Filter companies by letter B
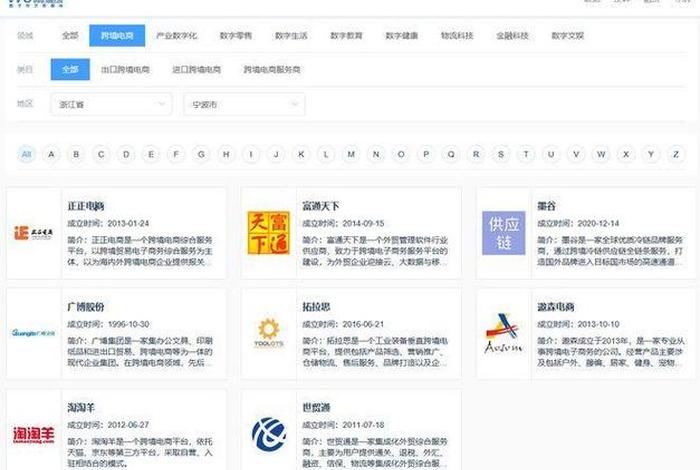700x470 pixels. pyautogui.click(x=76, y=154)
